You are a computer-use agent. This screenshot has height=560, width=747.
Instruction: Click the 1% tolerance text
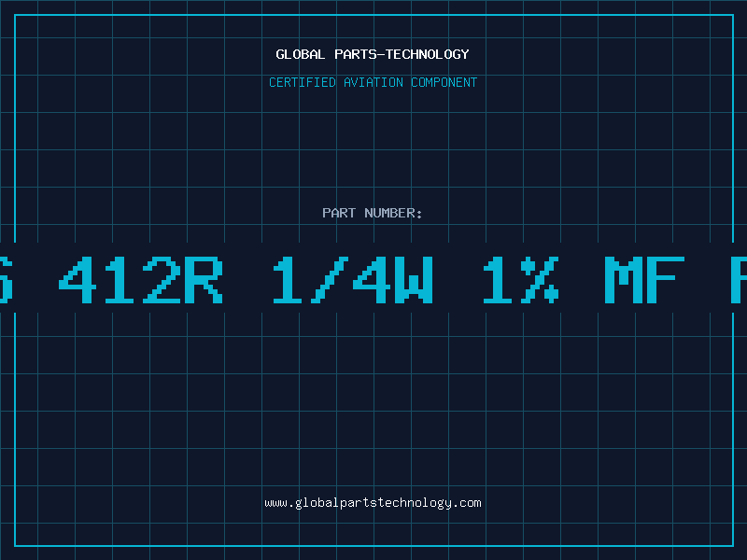coord(520,279)
